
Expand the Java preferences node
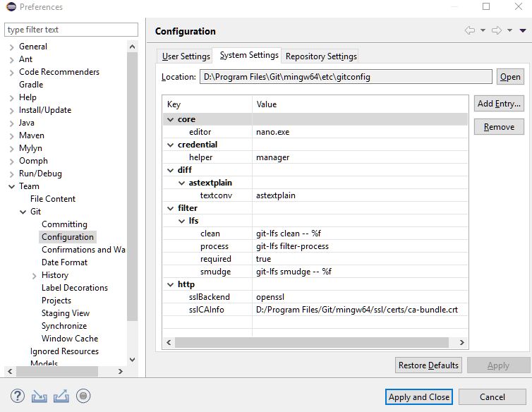tap(11, 123)
